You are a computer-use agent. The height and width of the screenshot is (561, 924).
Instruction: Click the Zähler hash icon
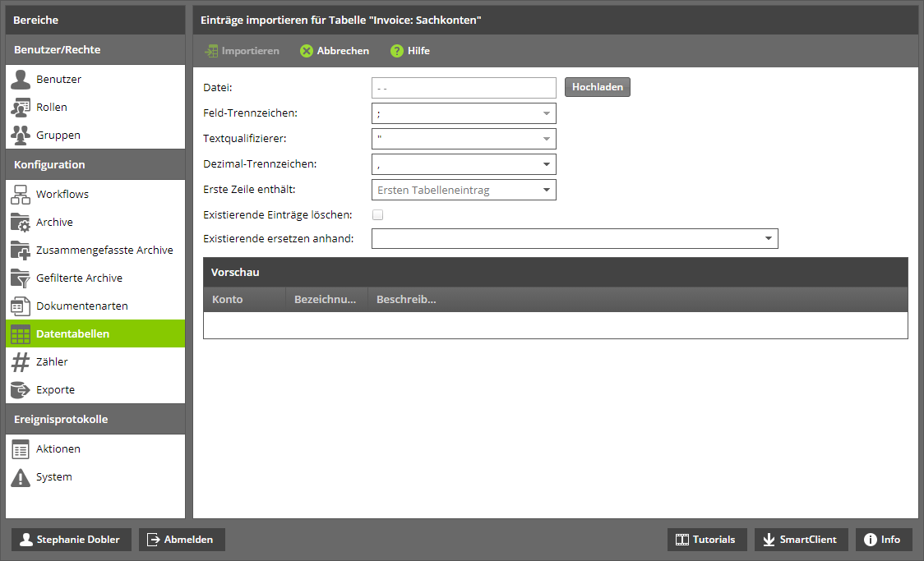21,362
